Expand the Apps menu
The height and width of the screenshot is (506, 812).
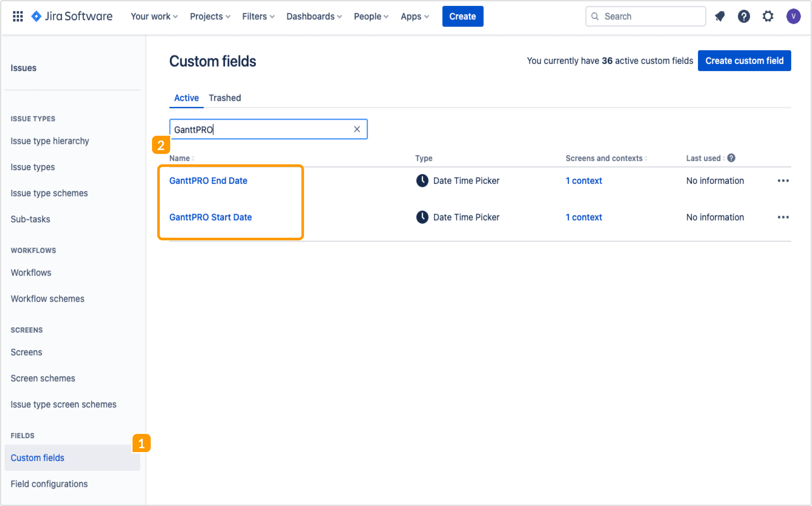point(415,16)
